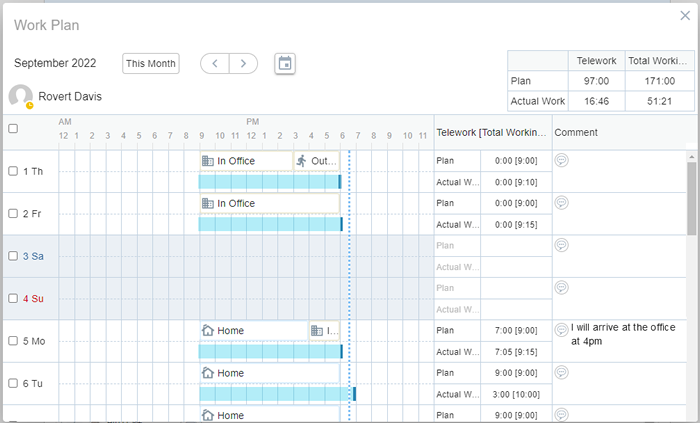The image size is (700, 423).
Task: Open comment icon for 2 Fr
Action: [562, 203]
